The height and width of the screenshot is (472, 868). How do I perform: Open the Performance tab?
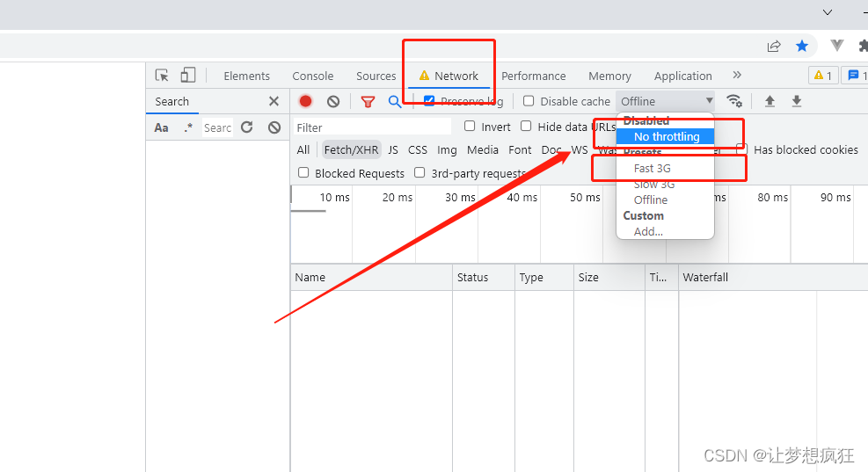533,76
